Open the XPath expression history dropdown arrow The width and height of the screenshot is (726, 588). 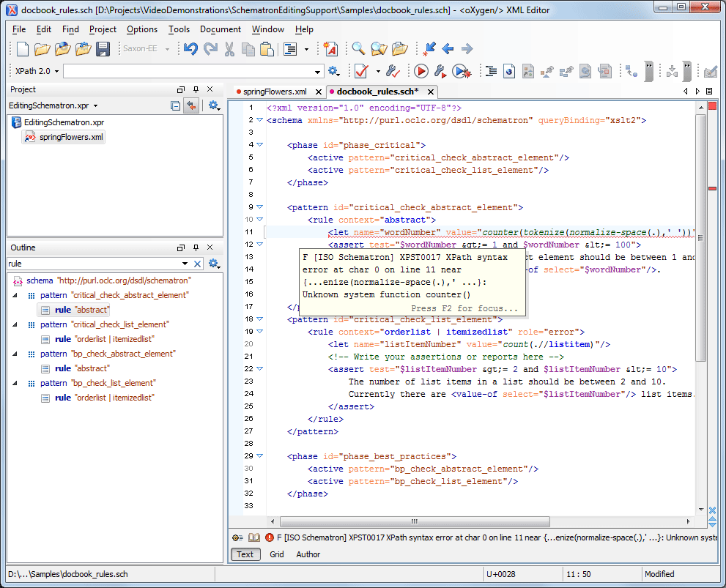tap(317, 72)
